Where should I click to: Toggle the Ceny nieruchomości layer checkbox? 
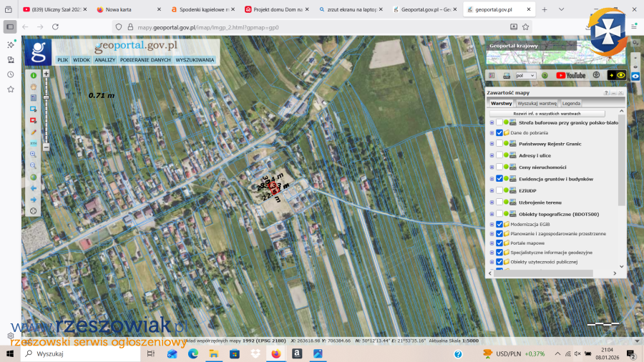tap(499, 167)
